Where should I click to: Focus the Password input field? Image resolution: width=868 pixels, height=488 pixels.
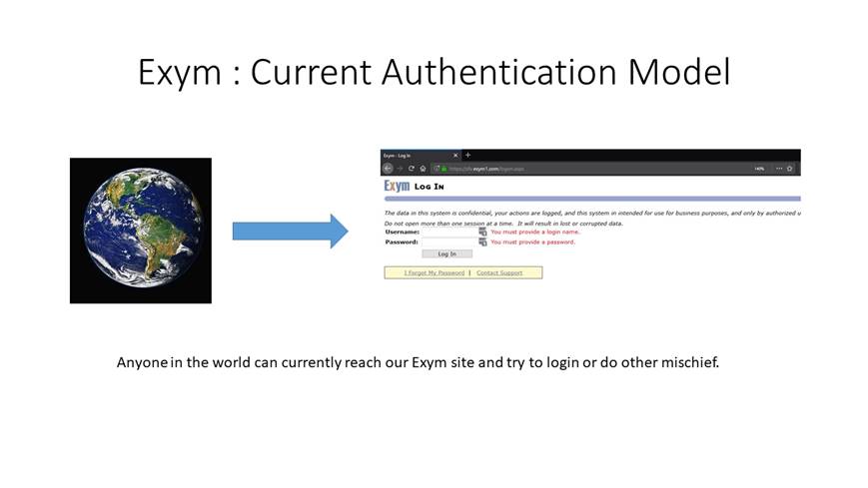[450, 242]
